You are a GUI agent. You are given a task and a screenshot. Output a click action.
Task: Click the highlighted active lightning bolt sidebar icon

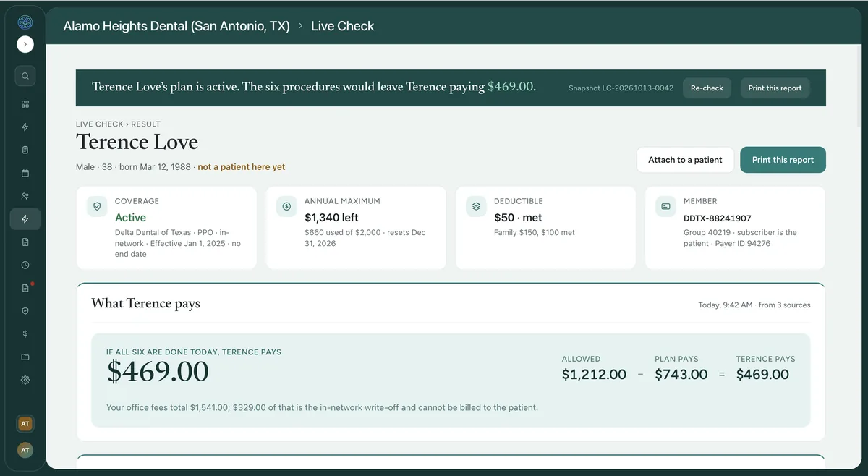coord(25,219)
